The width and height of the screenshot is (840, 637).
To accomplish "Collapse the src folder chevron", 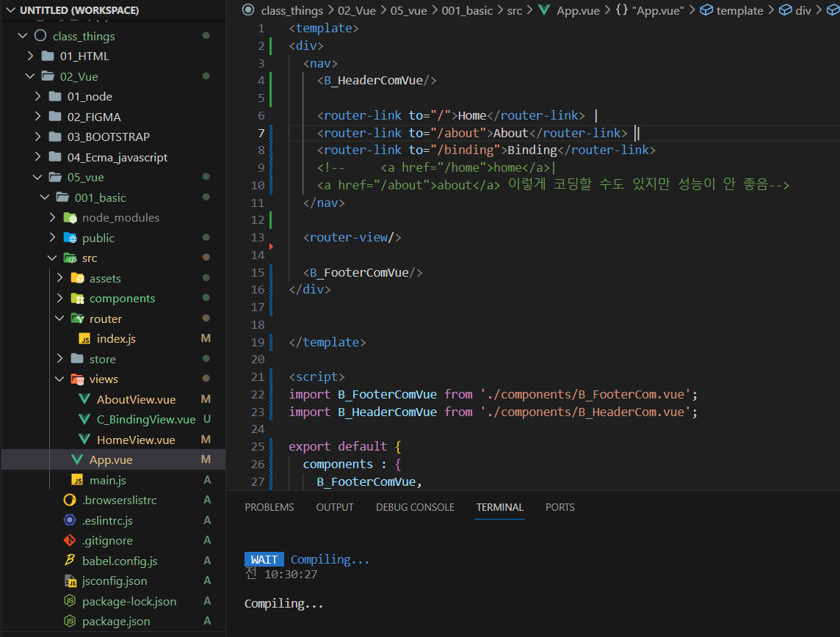I will [53, 258].
